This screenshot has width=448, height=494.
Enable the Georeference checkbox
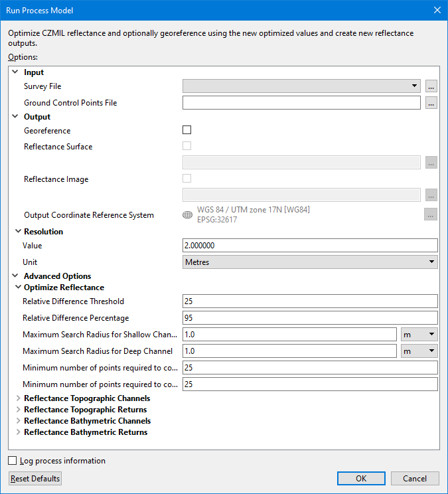click(187, 131)
